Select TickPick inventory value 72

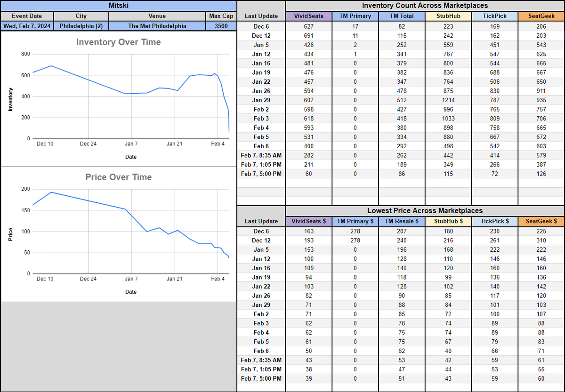494,174
